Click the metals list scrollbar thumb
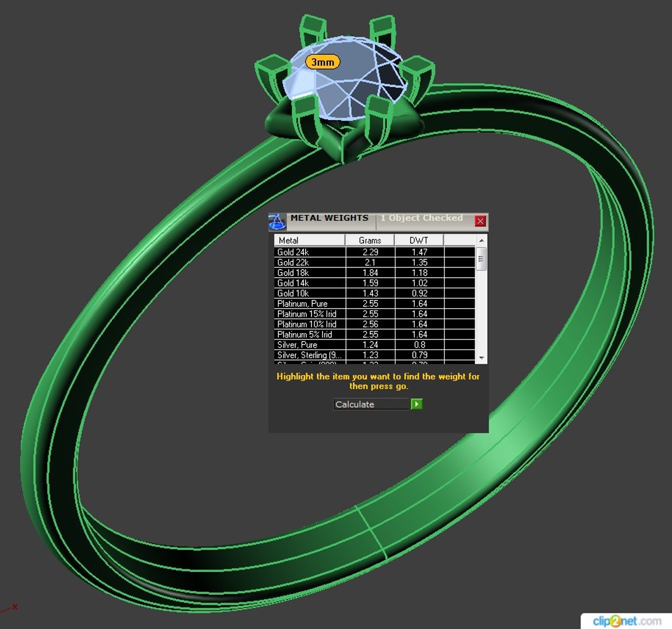The image size is (672, 629). coord(481,259)
